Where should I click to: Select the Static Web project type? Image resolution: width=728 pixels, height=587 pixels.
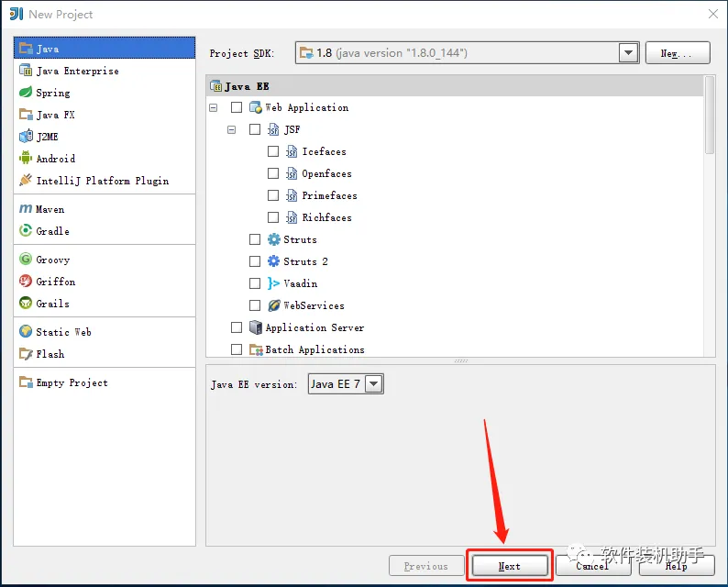[x=105, y=332]
